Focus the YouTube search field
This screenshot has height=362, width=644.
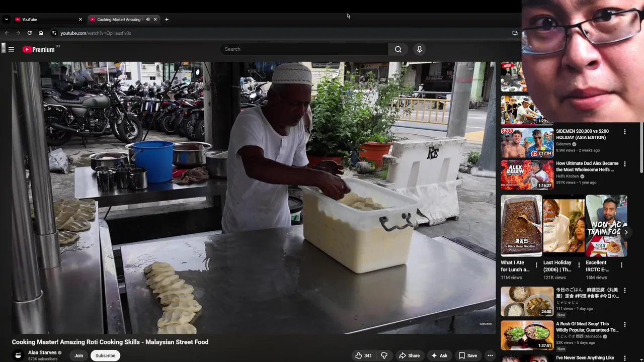tap(304, 49)
